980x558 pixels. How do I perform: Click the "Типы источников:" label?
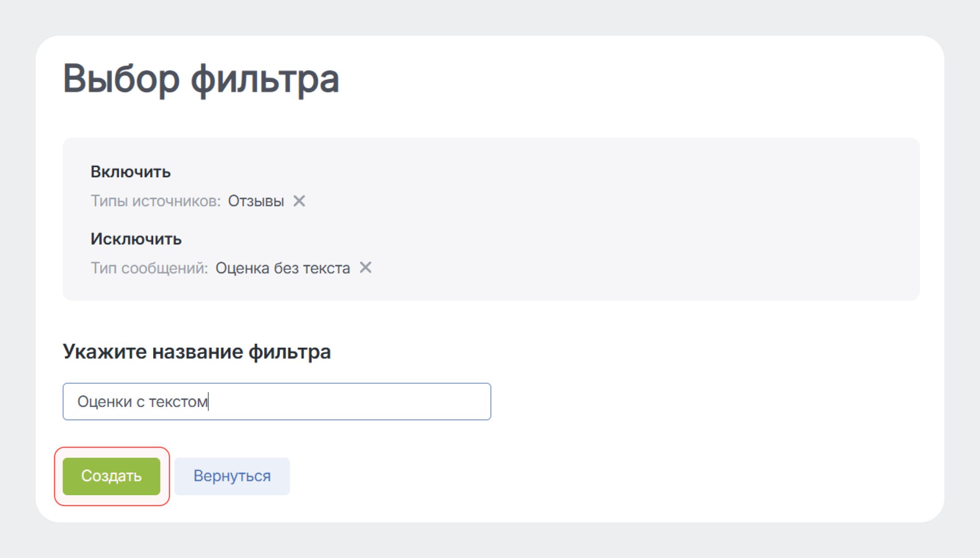[x=155, y=201]
